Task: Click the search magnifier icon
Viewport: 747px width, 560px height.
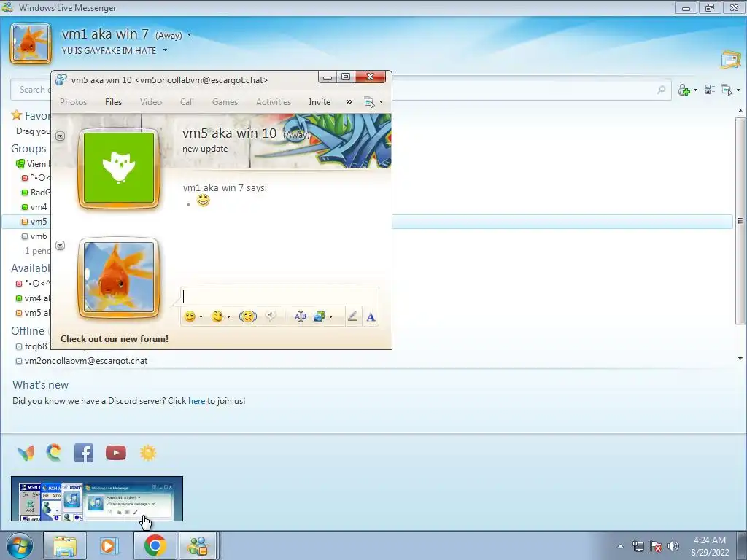Action: click(x=661, y=90)
